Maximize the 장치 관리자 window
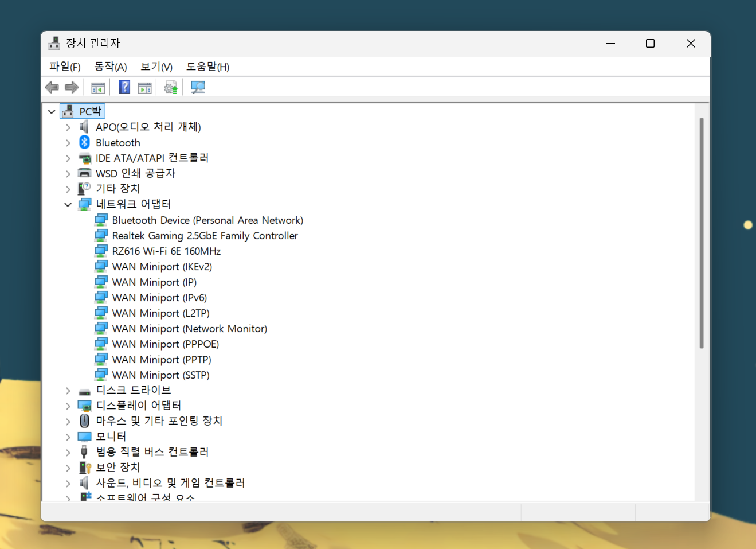Screen dimensions: 756x549 click(650, 44)
